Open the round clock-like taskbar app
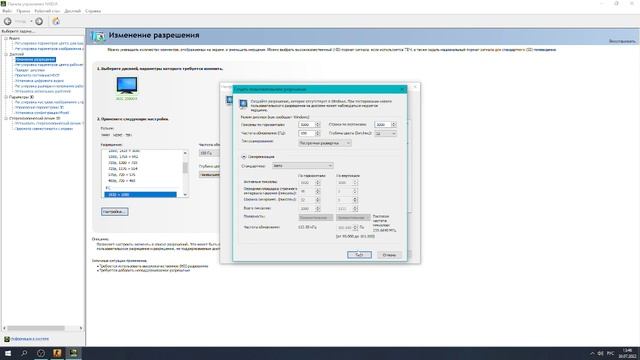Viewport: 640px width, 360px height. point(40,353)
